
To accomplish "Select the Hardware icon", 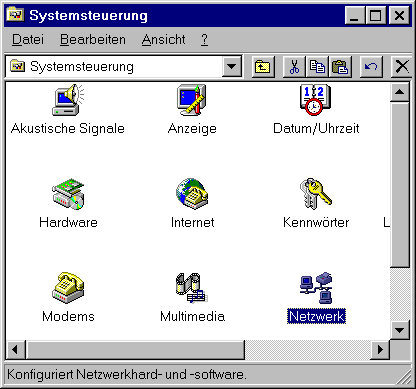I will [68, 194].
